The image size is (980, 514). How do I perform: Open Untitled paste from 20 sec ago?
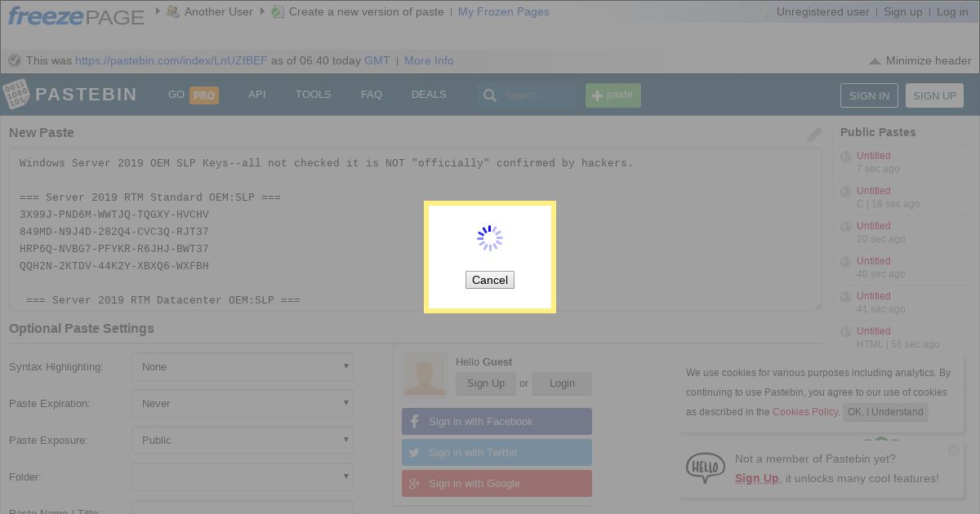click(873, 226)
